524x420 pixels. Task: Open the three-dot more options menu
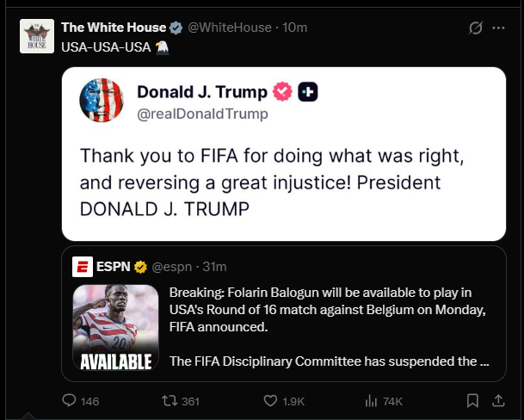click(498, 28)
